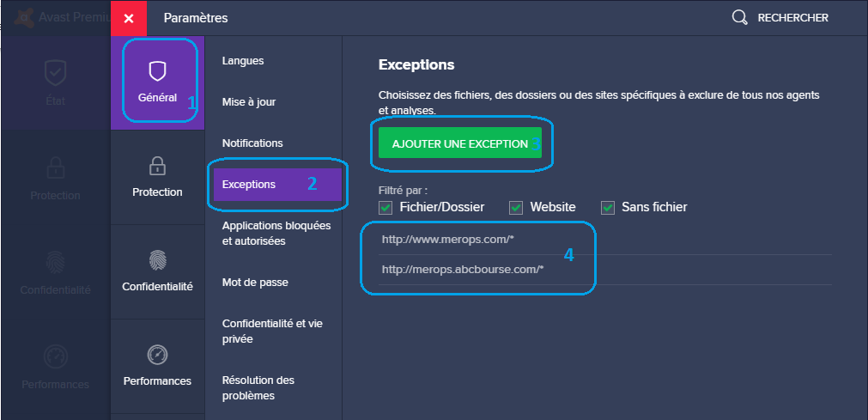Uncheck the Sans fichier filter checkbox
This screenshot has width=868, height=420.
(608, 207)
